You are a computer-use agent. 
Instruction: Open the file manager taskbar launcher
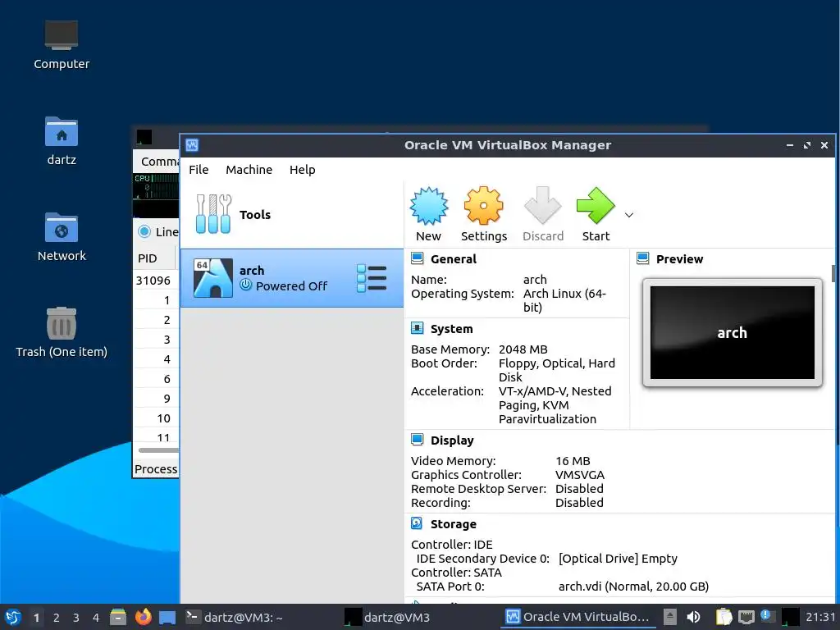[x=118, y=617]
